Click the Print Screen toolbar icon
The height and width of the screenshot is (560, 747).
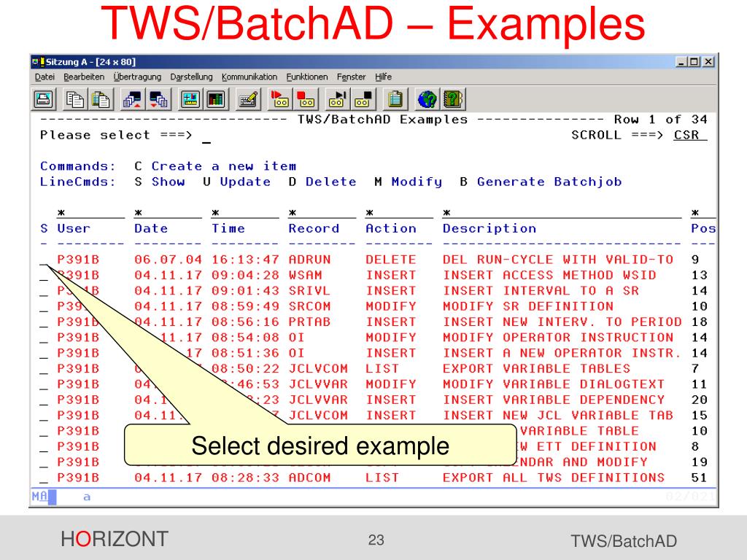[44, 99]
